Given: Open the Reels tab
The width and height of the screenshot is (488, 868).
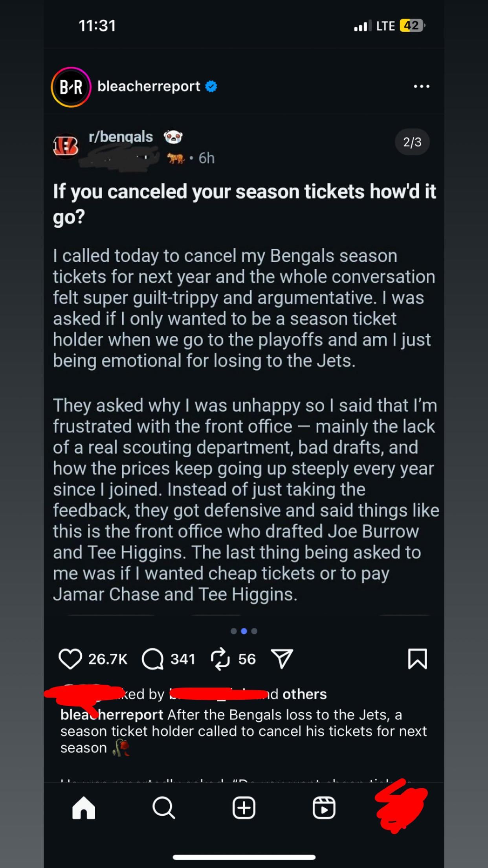Looking at the screenshot, I should pyautogui.click(x=324, y=808).
